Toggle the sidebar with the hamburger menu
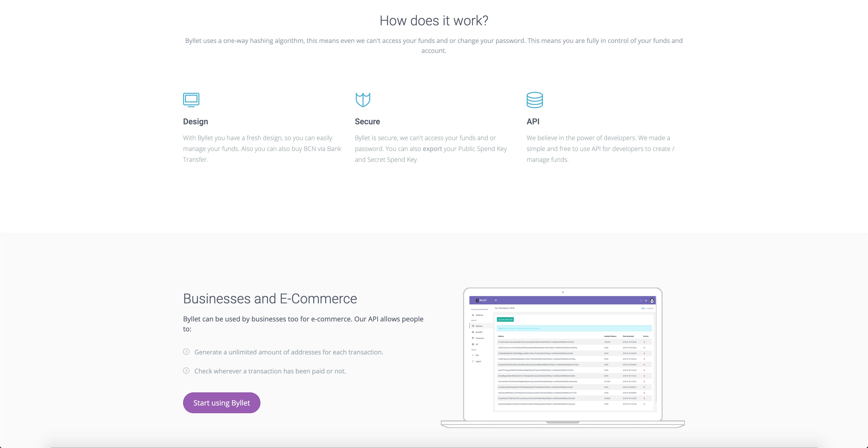This screenshot has width=868, height=448. tap(496, 300)
